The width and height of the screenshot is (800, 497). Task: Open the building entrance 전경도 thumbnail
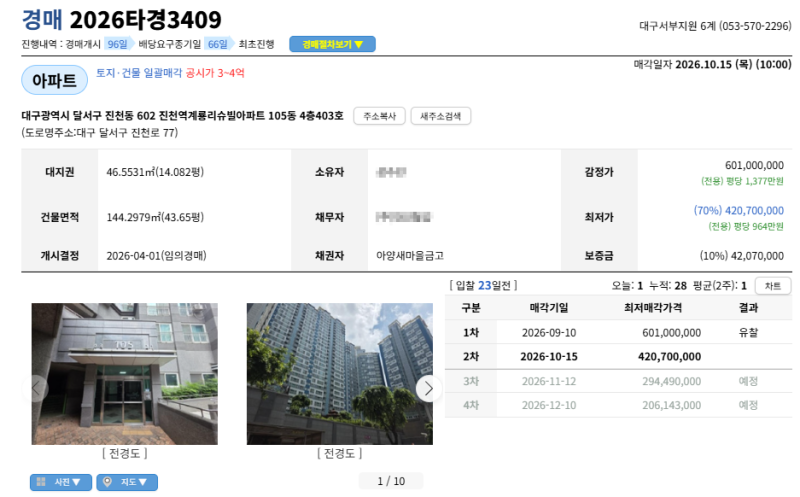[124, 374]
